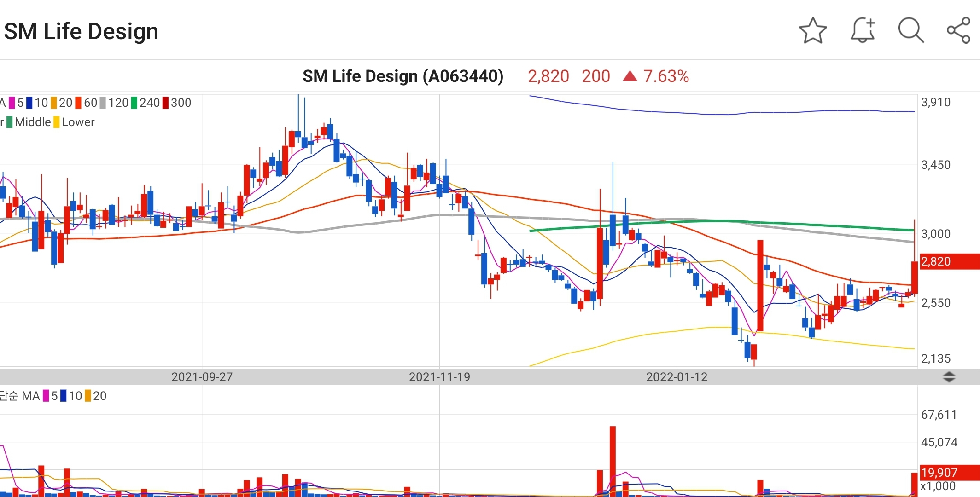Add a price alert with bell icon
Viewport: 980px width, 497px height.
pos(863,31)
